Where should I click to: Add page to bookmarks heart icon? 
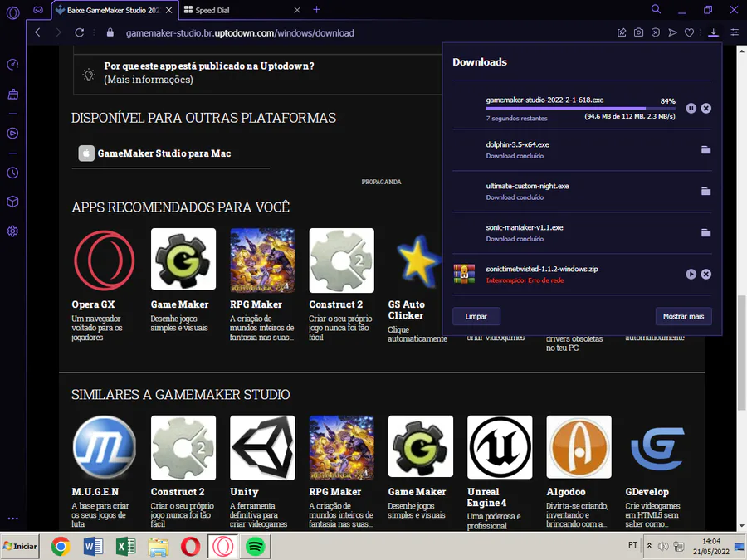point(689,32)
